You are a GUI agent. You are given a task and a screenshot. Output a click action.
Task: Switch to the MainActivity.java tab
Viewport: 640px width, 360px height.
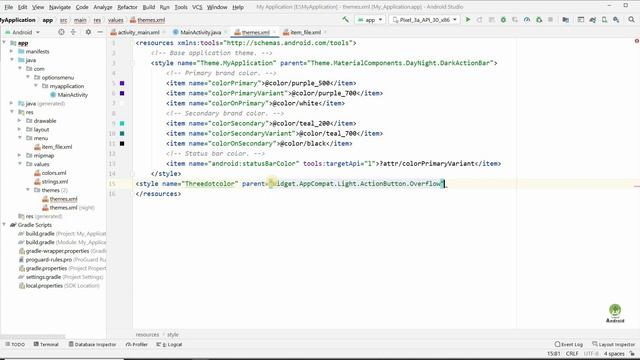200,32
